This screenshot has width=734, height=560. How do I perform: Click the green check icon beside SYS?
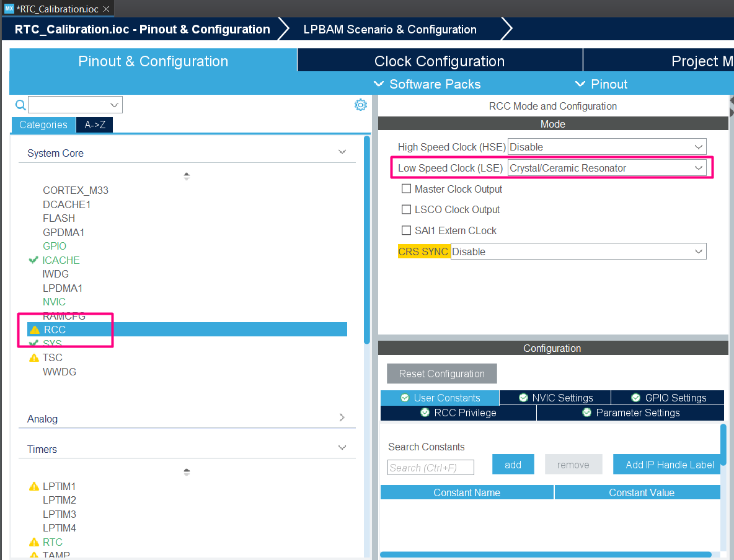(34, 343)
